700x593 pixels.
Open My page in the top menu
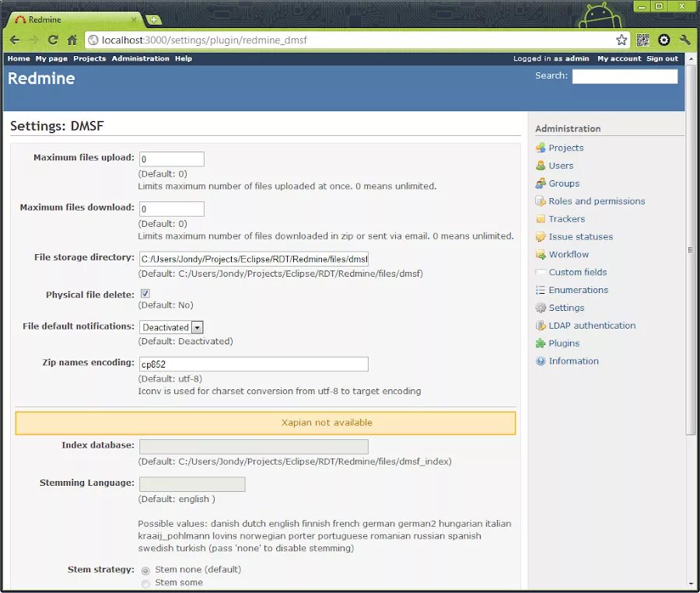click(x=51, y=58)
